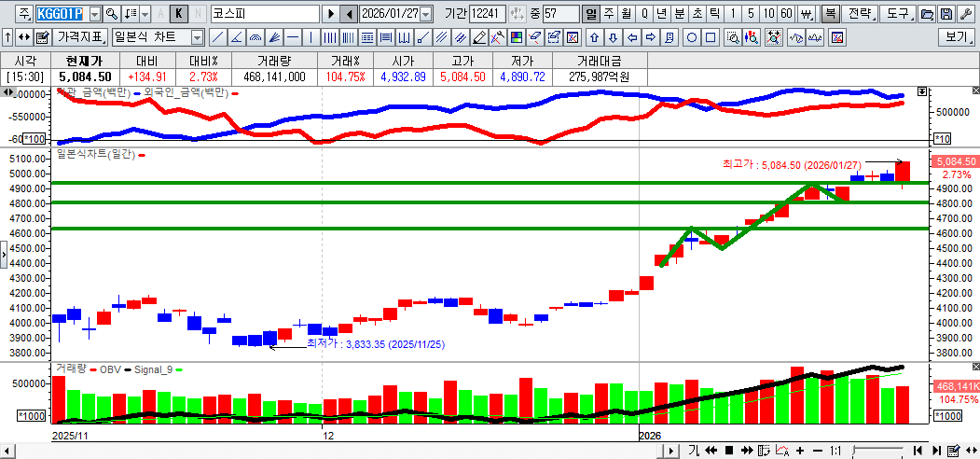Image resolution: width=980 pixels, height=459 pixels.
Task: Select the trend line drawing tool
Action: (x=217, y=37)
